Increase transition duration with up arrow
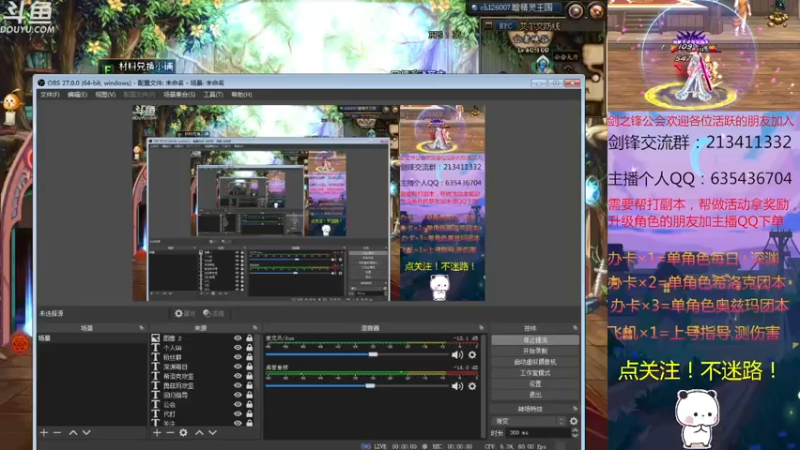This screenshot has width=800, height=450. pos(575,430)
